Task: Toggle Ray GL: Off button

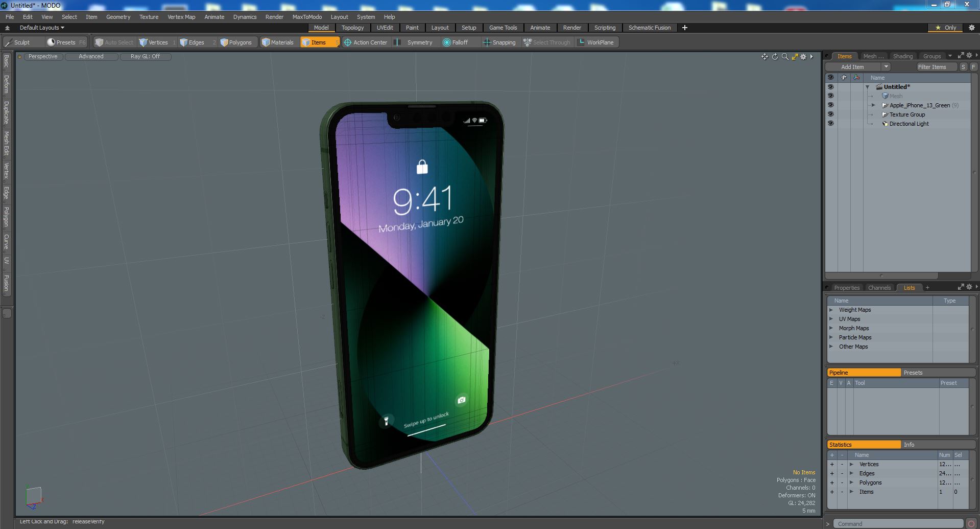Action: point(145,57)
